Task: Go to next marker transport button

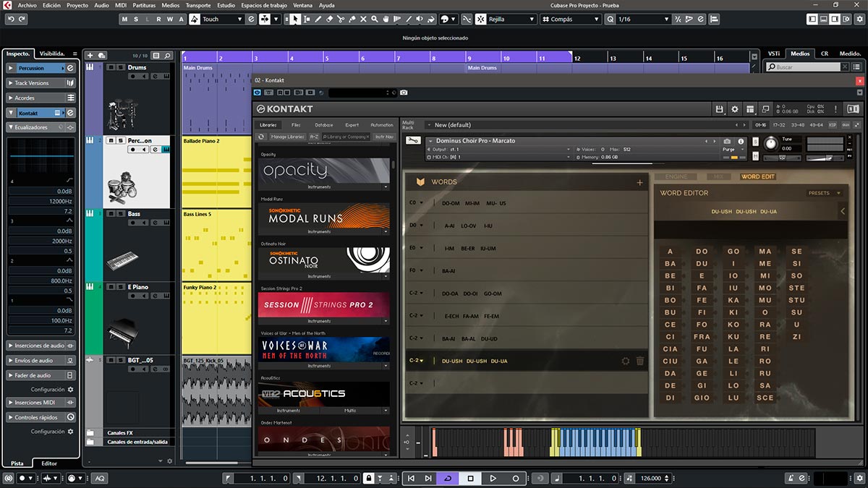Action: pos(428,478)
